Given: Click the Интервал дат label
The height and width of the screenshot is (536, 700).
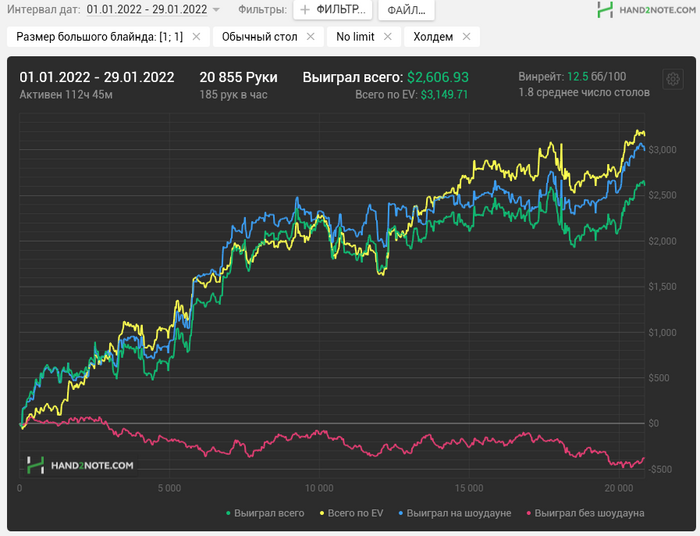Looking at the screenshot, I should pos(44,9).
